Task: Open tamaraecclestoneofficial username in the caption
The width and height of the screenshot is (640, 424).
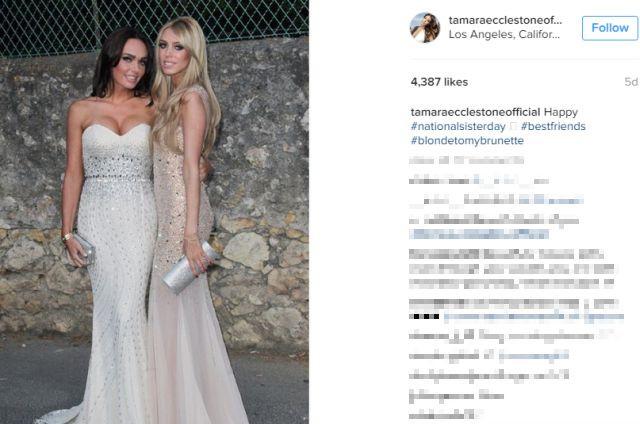Action: click(476, 112)
